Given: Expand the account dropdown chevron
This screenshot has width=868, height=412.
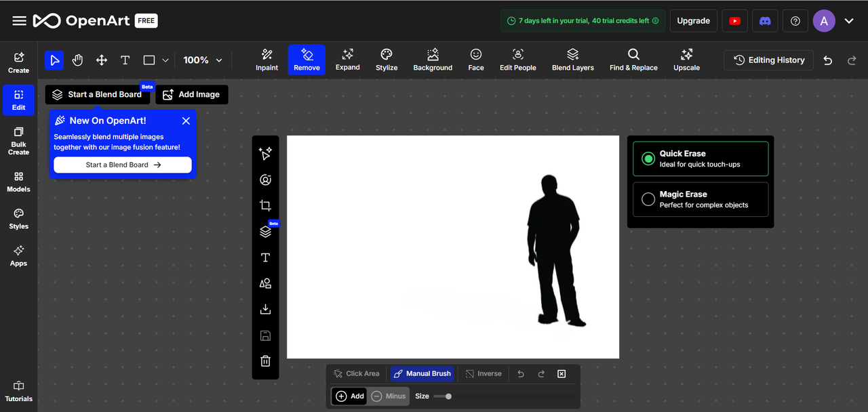Looking at the screenshot, I should coord(849,21).
